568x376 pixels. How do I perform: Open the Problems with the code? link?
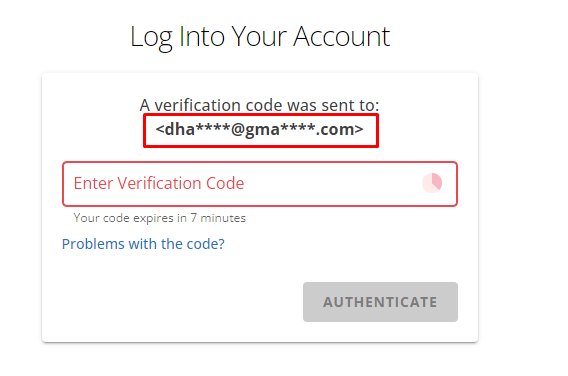click(x=143, y=244)
